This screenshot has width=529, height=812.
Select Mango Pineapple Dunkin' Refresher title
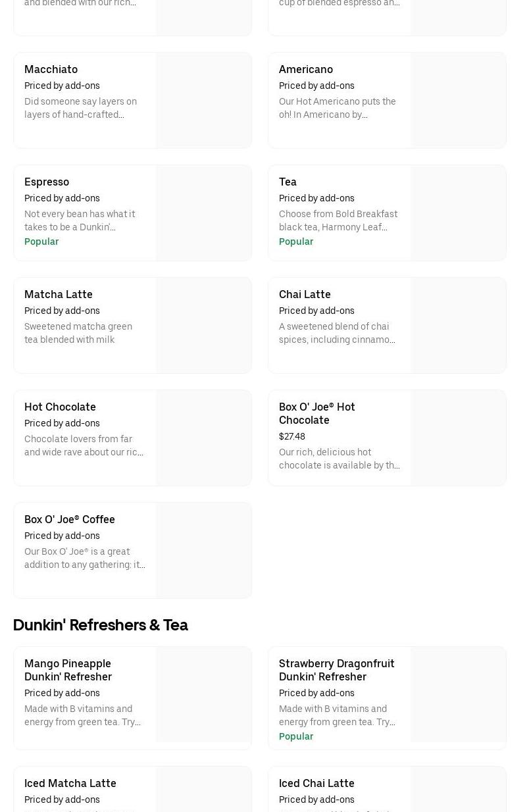click(x=68, y=670)
